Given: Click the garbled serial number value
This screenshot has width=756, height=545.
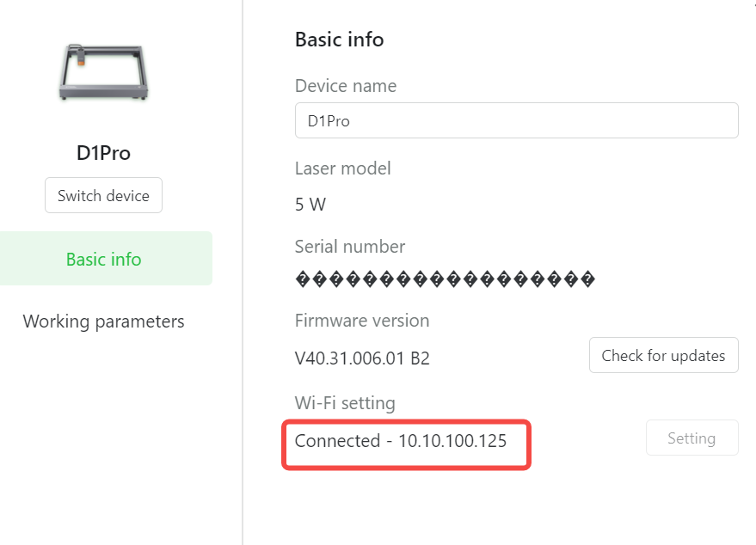Looking at the screenshot, I should coord(445,279).
